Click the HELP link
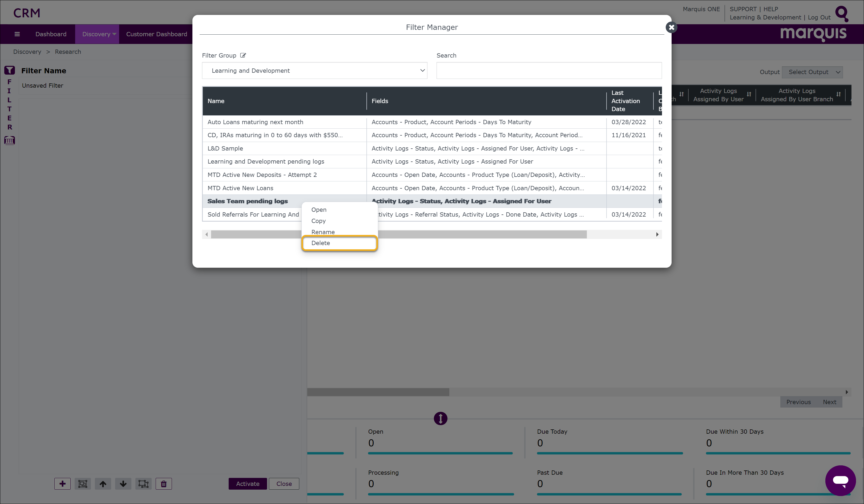The width and height of the screenshot is (864, 504). point(770,9)
